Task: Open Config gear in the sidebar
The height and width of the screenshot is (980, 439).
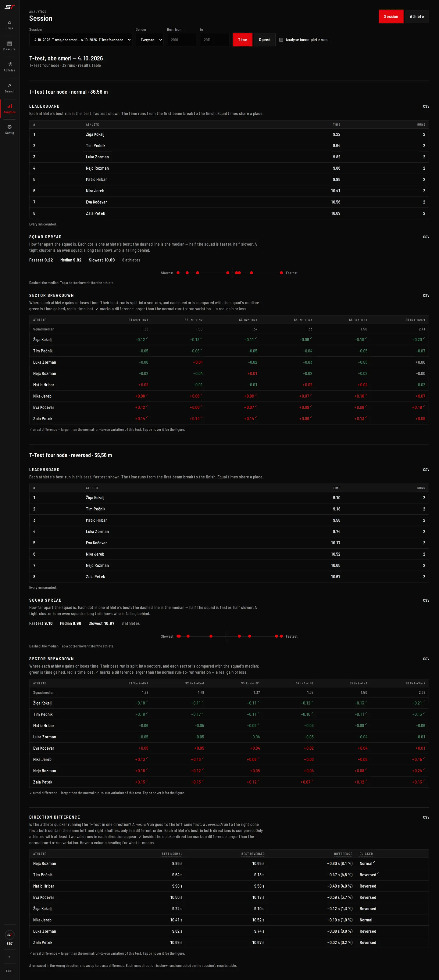Action: coord(9,129)
